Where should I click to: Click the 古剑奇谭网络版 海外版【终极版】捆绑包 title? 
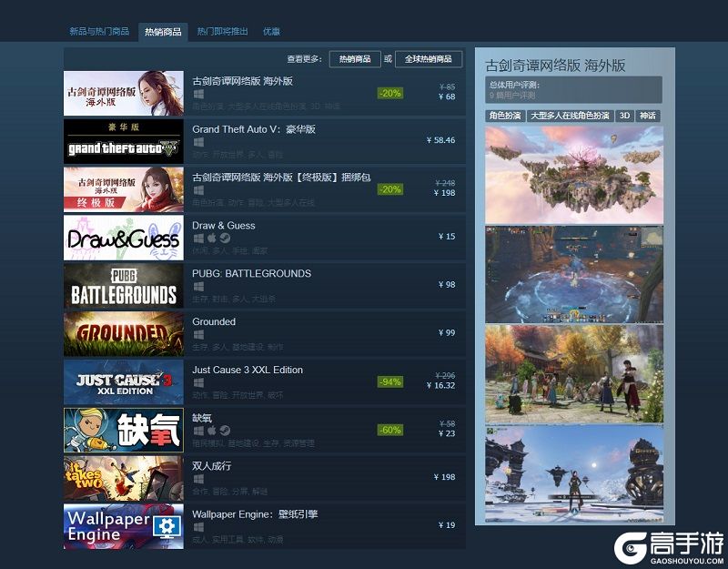coord(281,178)
